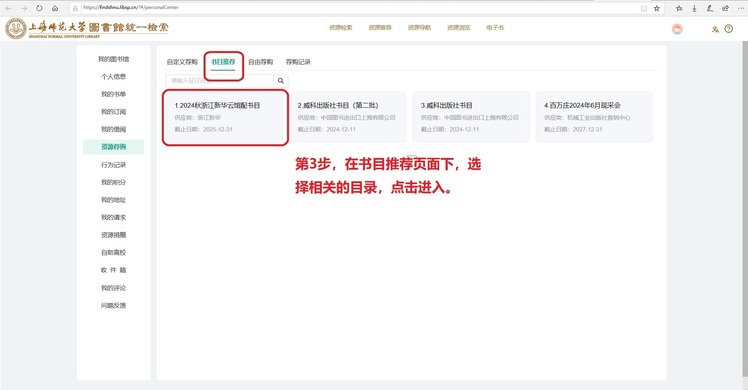Select 我的评论 in sidebar
The height and width of the screenshot is (390, 748).
(x=114, y=288)
